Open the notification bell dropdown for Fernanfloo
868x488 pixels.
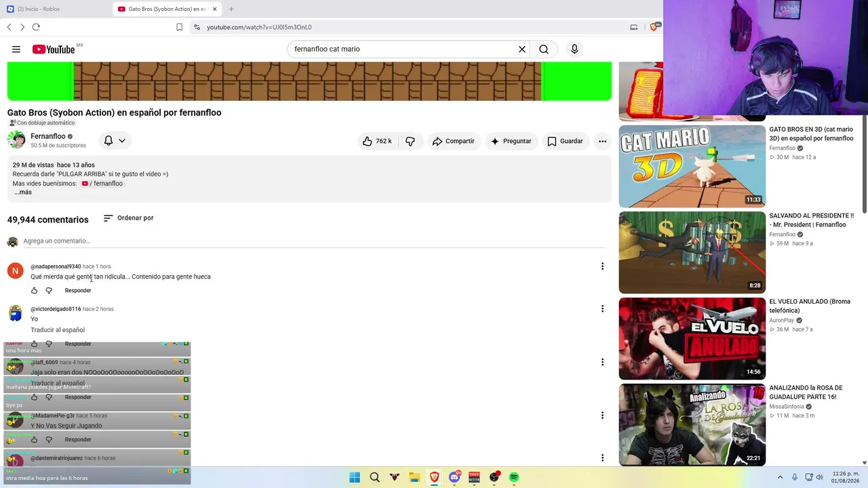[115, 140]
